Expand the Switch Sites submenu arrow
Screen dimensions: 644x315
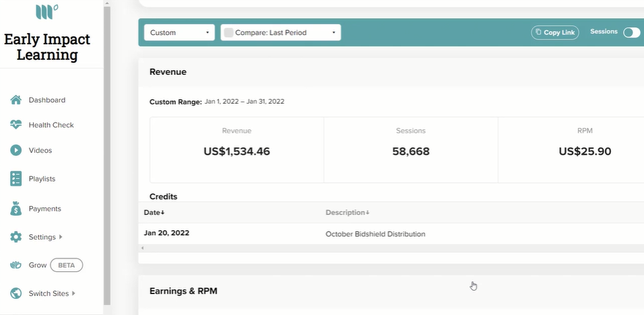[73, 293]
